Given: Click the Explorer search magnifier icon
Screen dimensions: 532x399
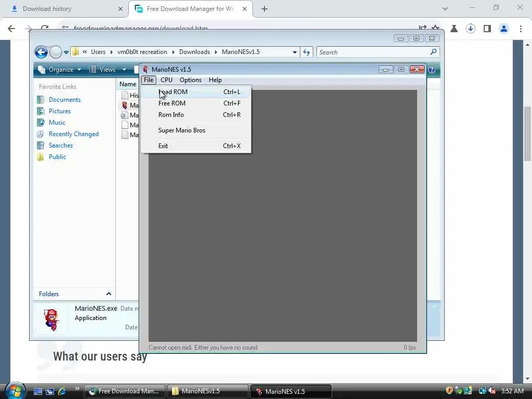Looking at the screenshot, I should pyautogui.click(x=434, y=52).
